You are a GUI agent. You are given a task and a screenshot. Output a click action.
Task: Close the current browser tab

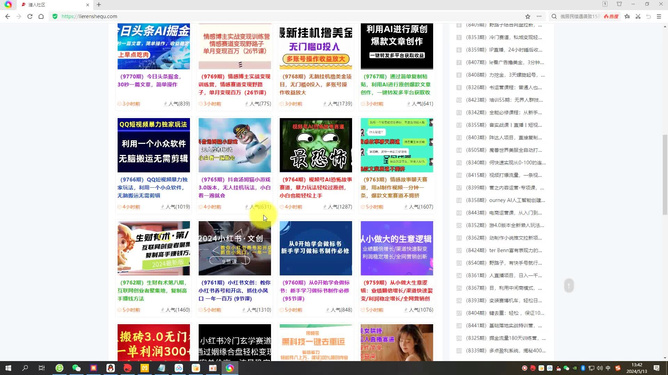tap(87, 5)
